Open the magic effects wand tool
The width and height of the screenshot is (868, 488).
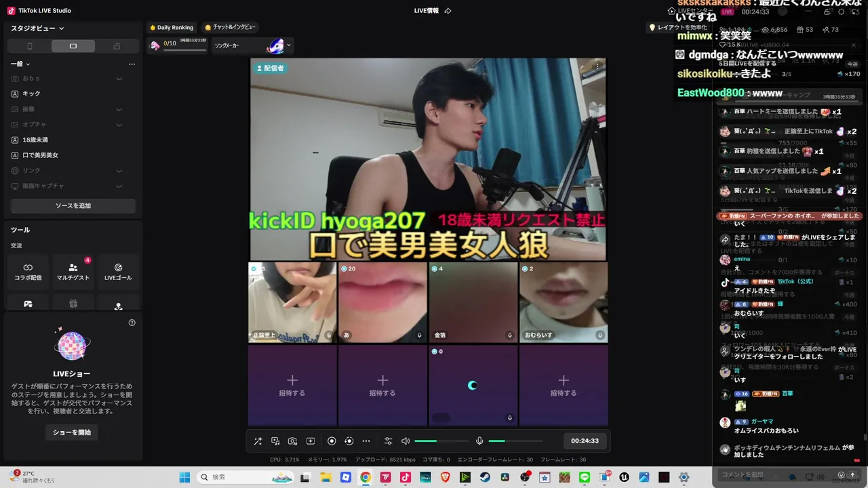(x=258, y=441)
